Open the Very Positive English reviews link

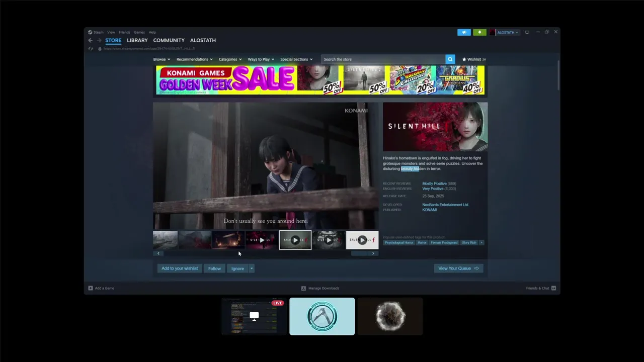coord(433,189)
